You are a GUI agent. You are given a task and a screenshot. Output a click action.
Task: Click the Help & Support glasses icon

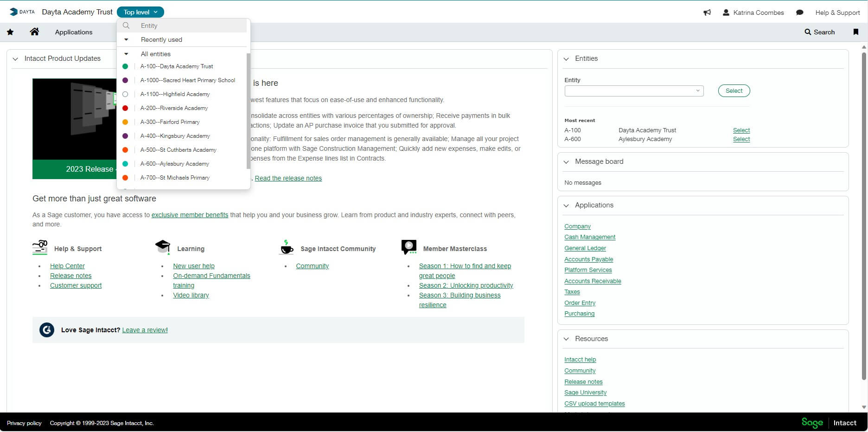coord(40,247)
